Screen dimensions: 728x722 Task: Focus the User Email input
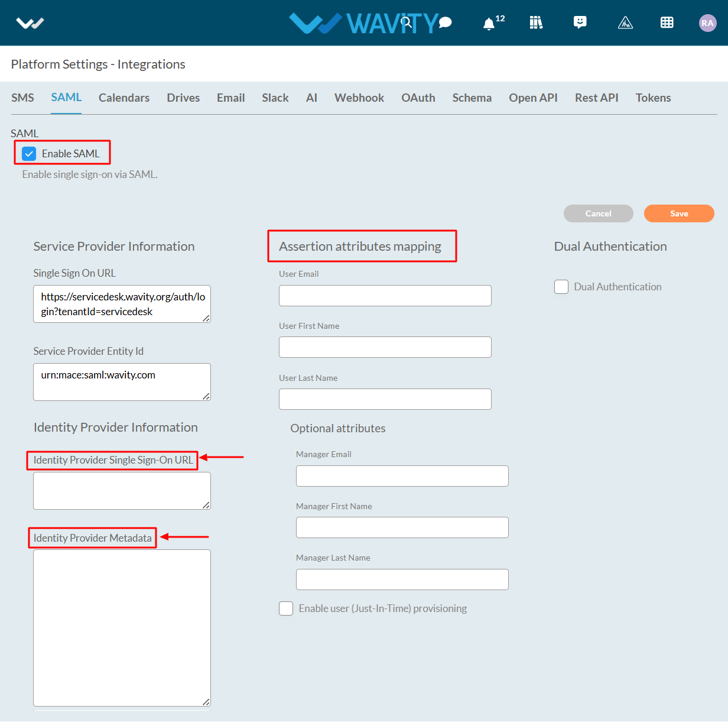[x=385, y=296]
